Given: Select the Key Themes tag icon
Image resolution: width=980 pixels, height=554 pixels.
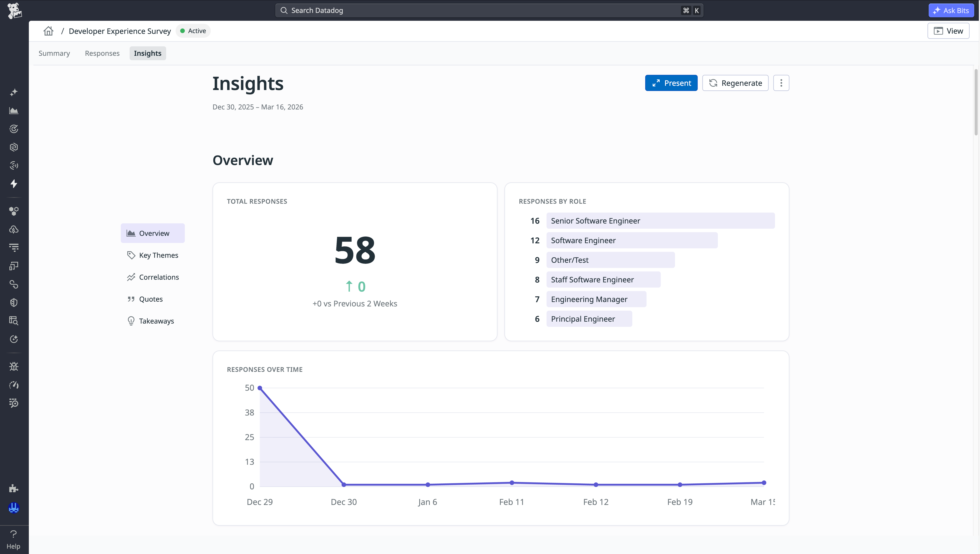Looking at the screenshot, I should click(x=131, y=255).
